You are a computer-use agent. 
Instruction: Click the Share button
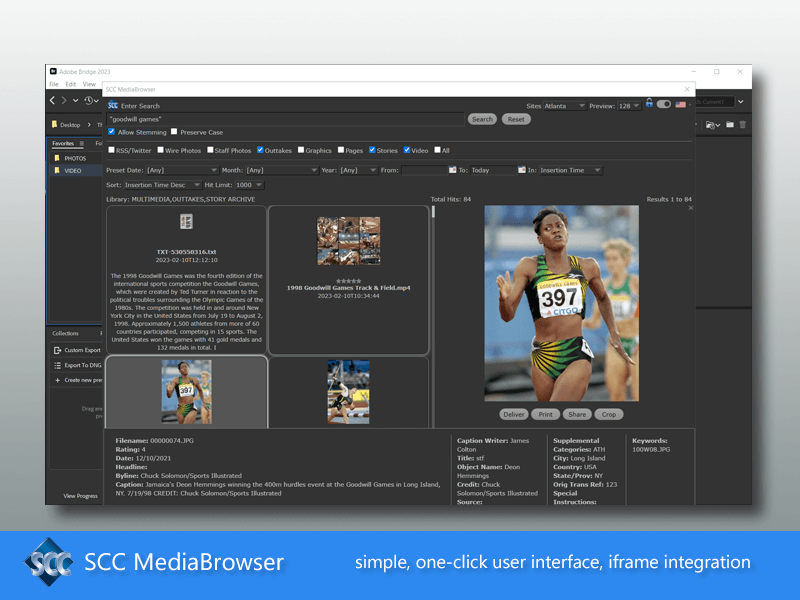577,414
